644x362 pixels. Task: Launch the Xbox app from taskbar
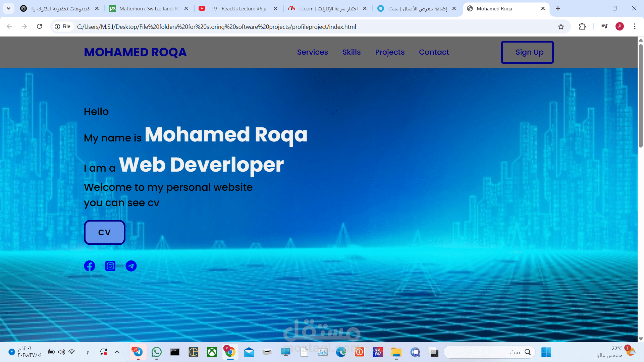pyautogui.click(x=212, y=352)
